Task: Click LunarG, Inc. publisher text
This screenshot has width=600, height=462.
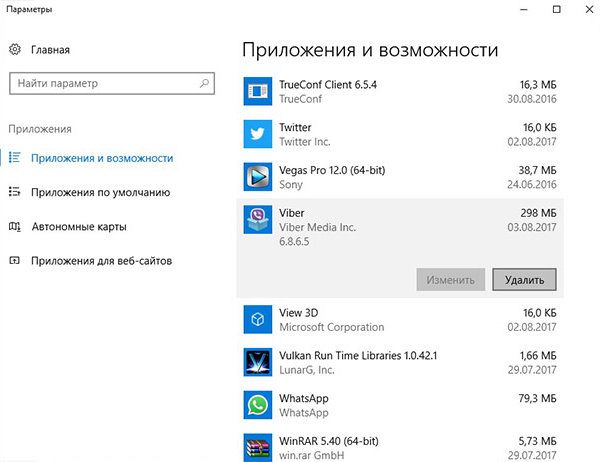Action: point(307,370)
